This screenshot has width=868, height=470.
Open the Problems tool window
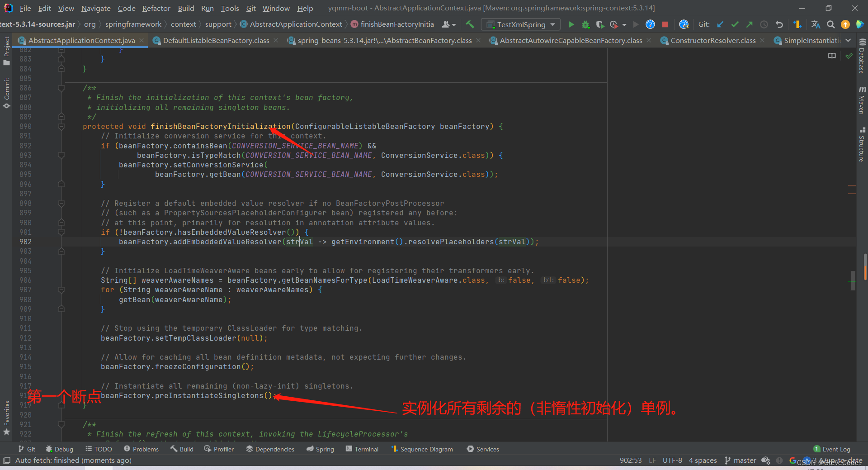click(x=141, y=449)
